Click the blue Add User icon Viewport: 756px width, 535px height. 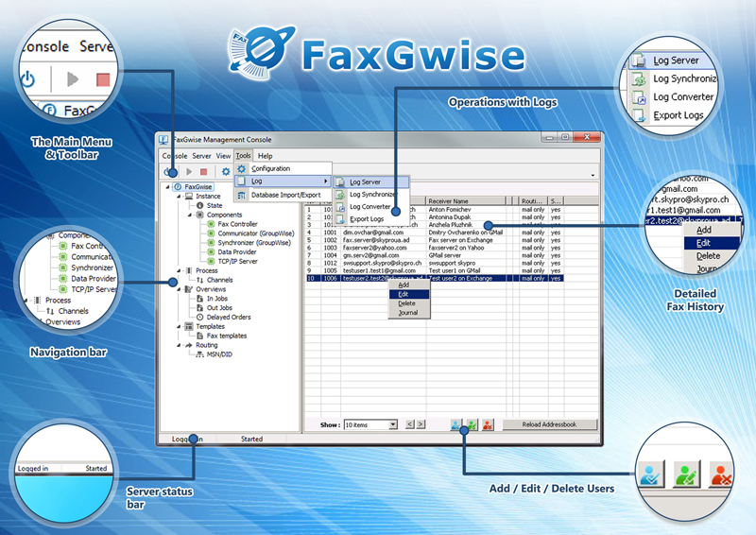click(x=455, y=425)
